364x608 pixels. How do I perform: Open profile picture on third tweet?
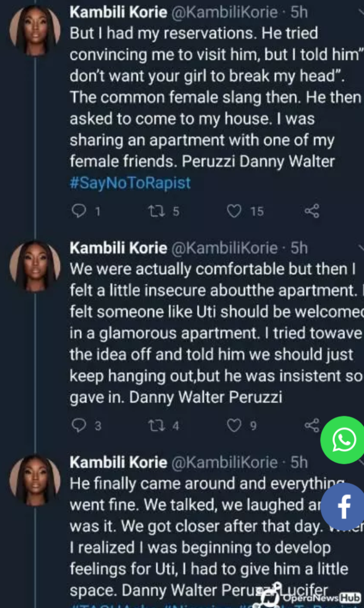point(36,480)
